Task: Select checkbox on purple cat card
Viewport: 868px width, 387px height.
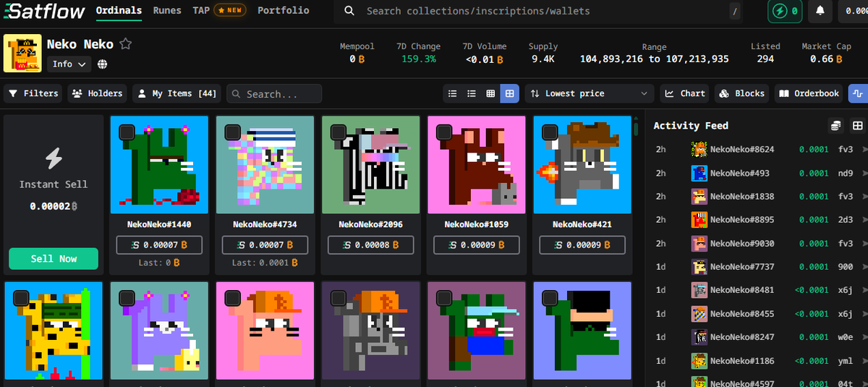Action: click(127, 298)
